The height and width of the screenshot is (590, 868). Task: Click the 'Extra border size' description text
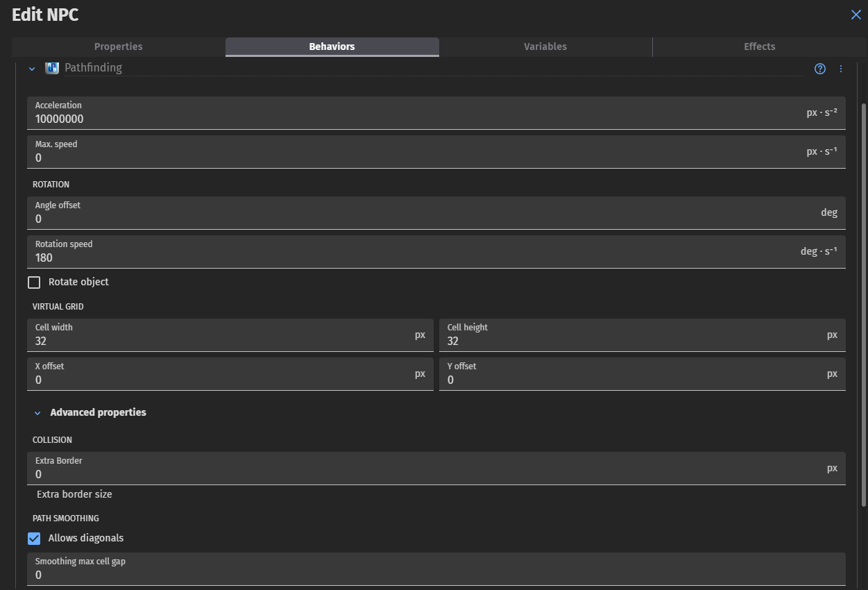click(74, 495)
